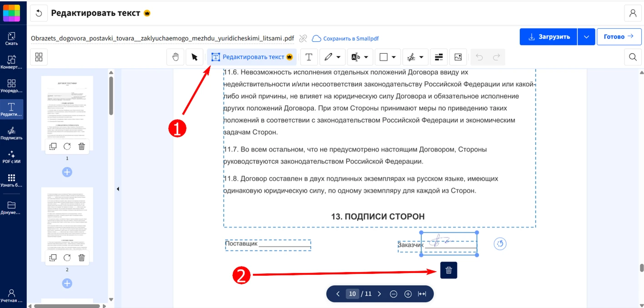Delete selected signature with trash button
The image size is (644, 308).
(x=448, y=270)
